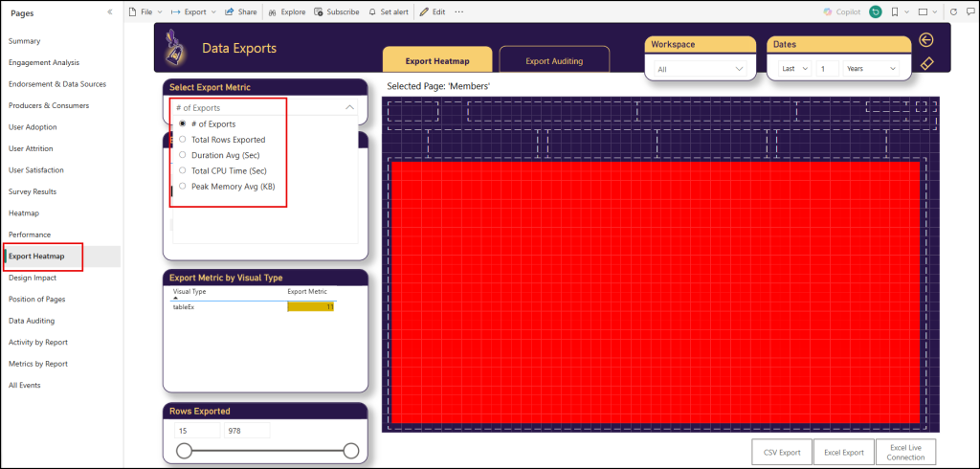Collapse the Pages pane with double chevron
Image resolution: width=980 pixels, height=469 pixels.
[109, 12]
